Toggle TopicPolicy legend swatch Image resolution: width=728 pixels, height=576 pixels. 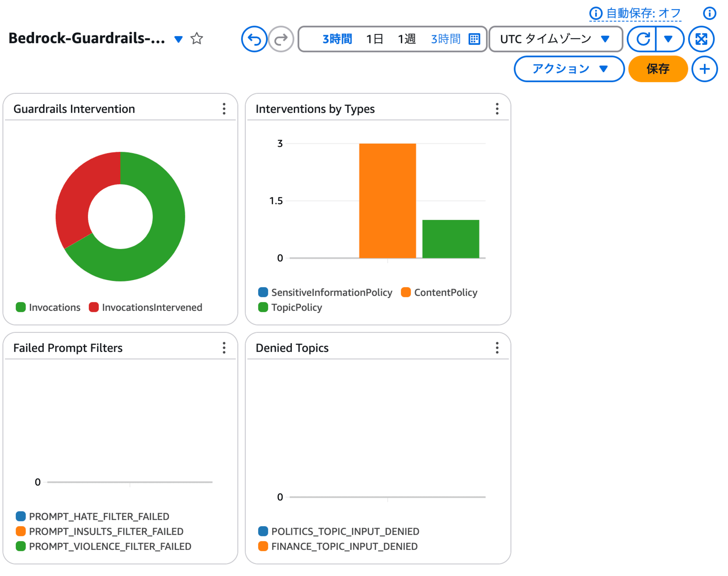pos(263,307)
